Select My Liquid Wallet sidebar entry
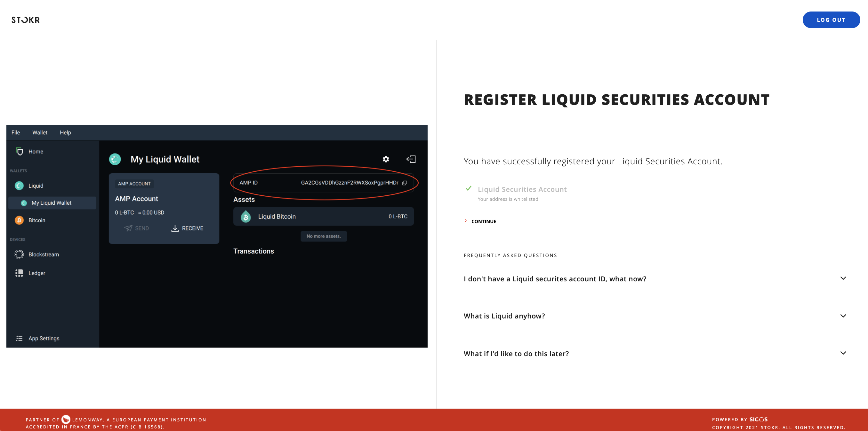Screen dimensions: 868x431 click(52, 203)
